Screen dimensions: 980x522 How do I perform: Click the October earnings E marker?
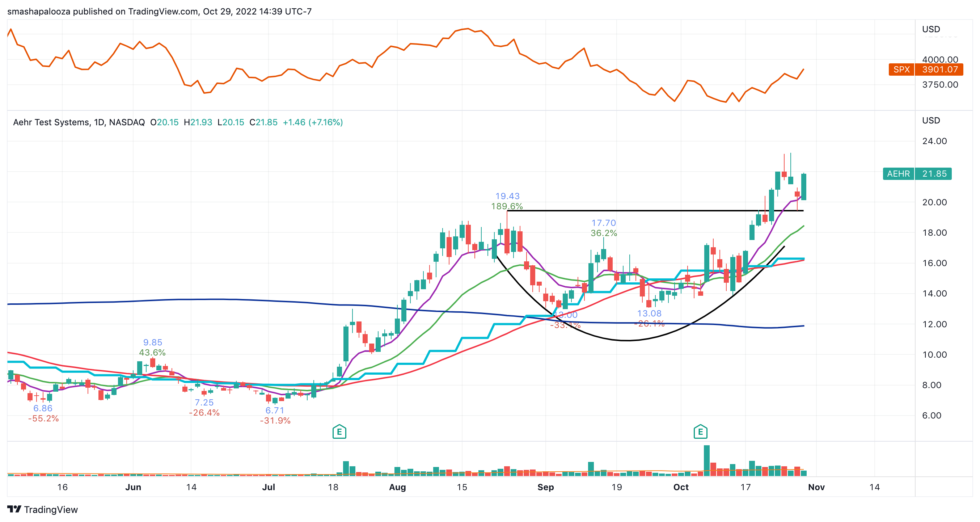click(700, 432)
